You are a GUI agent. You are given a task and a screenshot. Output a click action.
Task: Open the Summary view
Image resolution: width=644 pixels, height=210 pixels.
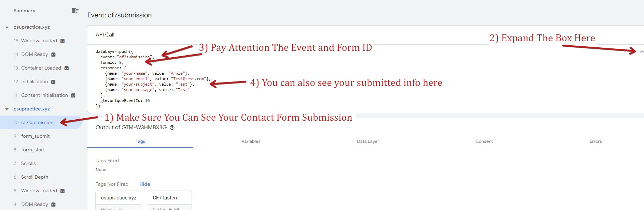[x=25, y=11]
